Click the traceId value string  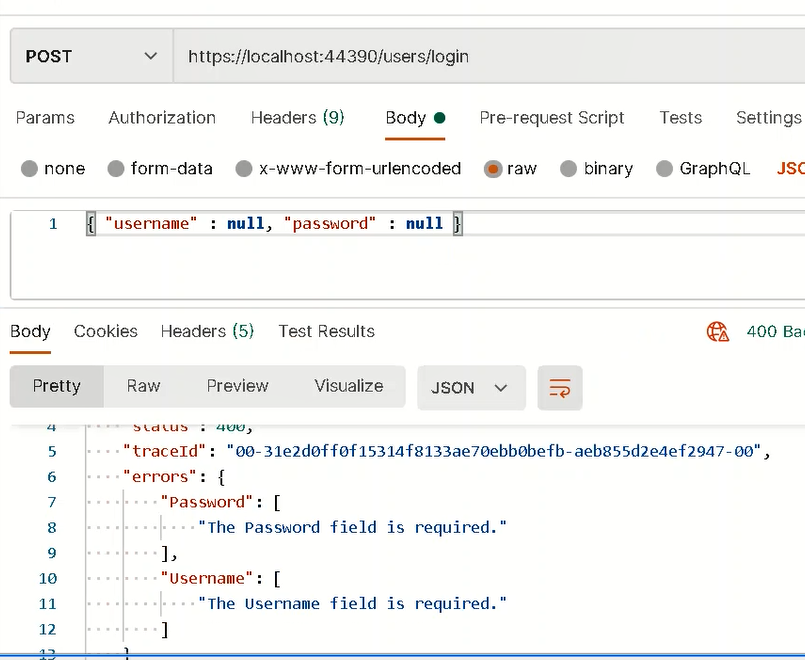point(494,451)
